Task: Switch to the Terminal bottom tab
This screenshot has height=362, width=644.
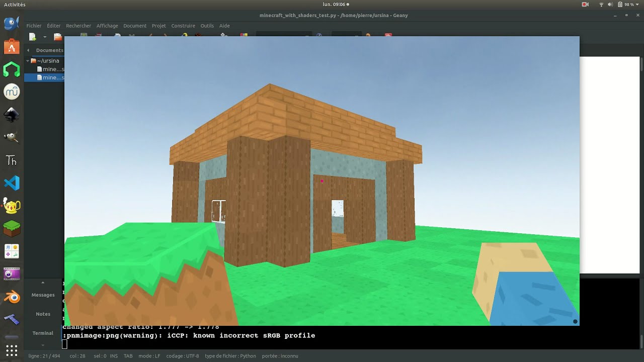Action: click(43, 333)
